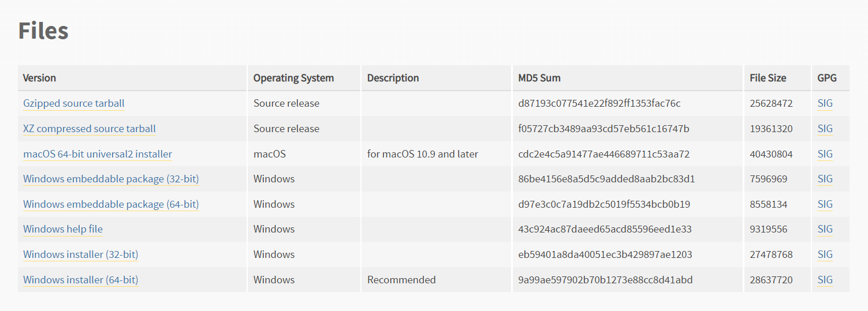This screenshot has width=868, height=311.
Task: Open the Gzipped source tarball link
Action: [74, 103]
